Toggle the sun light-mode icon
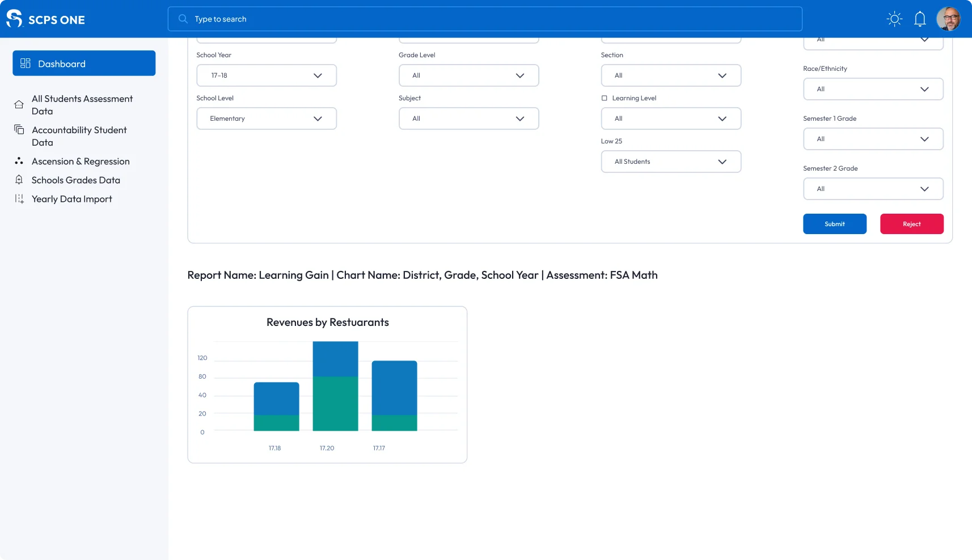Image resolution: width=972 pixels, height=560 pixels. 894,19
